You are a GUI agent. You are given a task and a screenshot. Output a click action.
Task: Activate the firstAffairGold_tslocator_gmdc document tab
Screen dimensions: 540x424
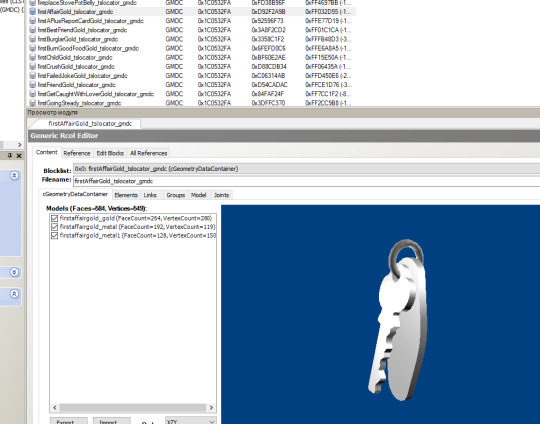90,124
